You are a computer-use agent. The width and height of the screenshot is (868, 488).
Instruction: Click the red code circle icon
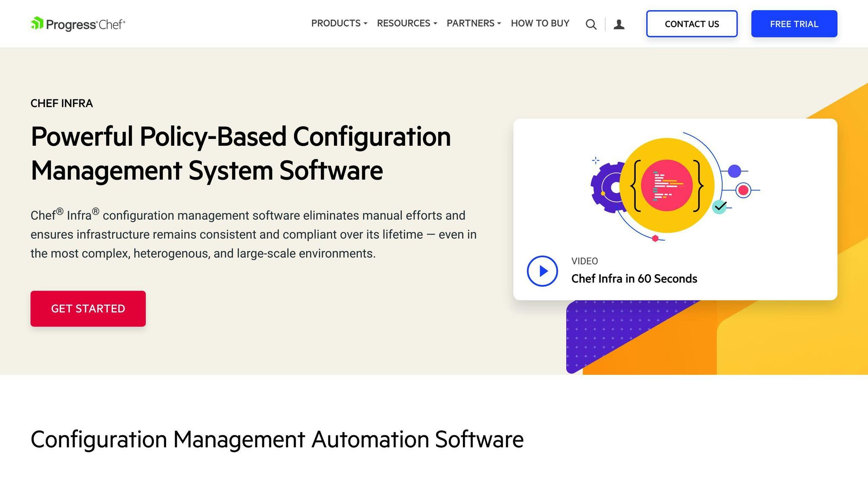point(667,186)
